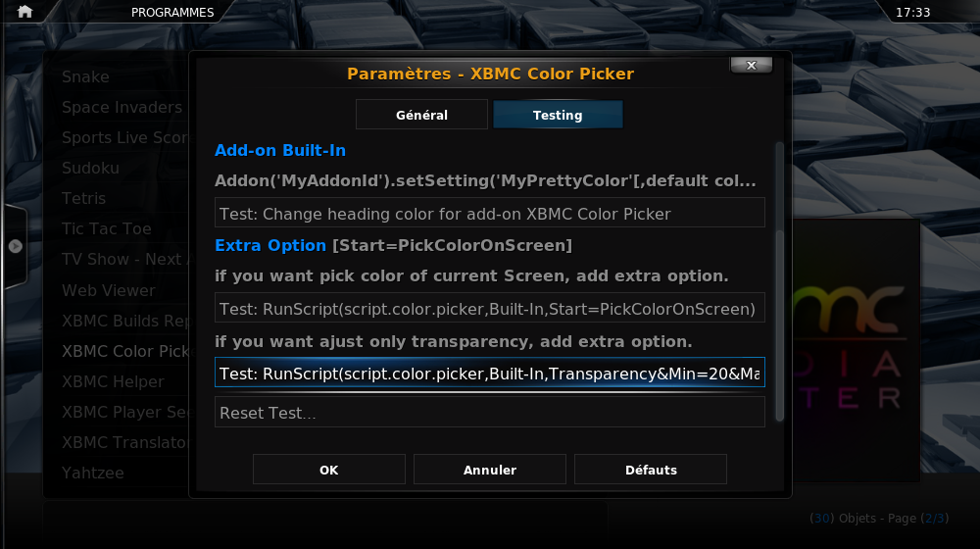Click the XBMC Media Center logo thumbnail
This screenshot has height=549, width=980.
[x=856, y=350]
